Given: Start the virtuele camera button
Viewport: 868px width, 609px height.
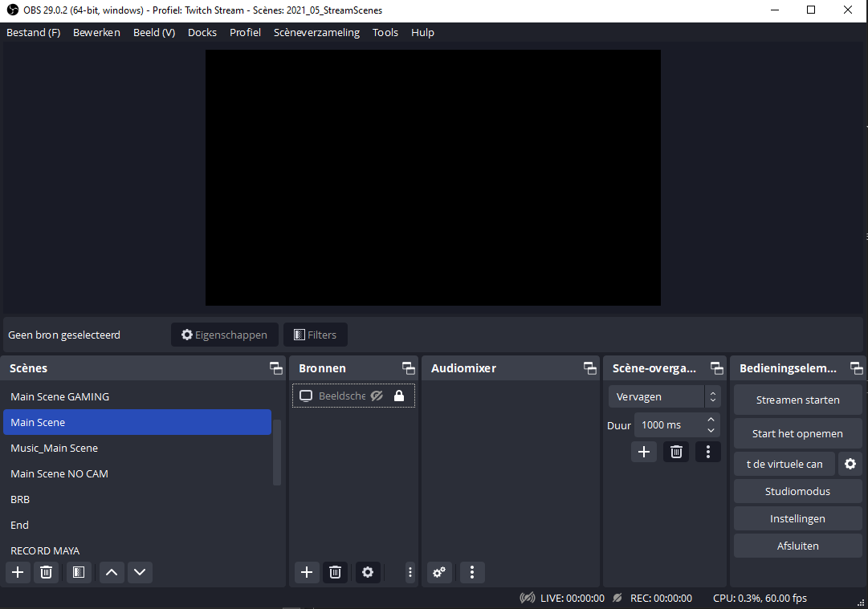Looking at the screenshot, I should coord(784,464).
